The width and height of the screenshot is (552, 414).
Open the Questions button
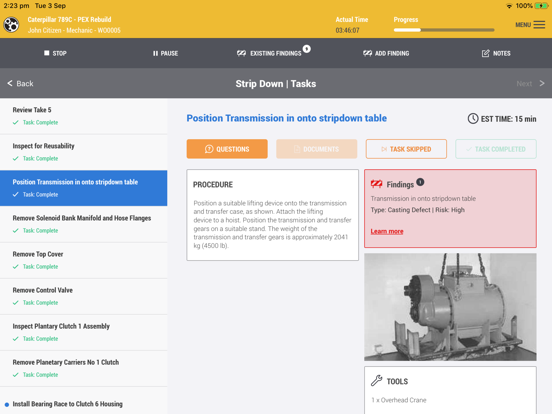pos(227,149)
